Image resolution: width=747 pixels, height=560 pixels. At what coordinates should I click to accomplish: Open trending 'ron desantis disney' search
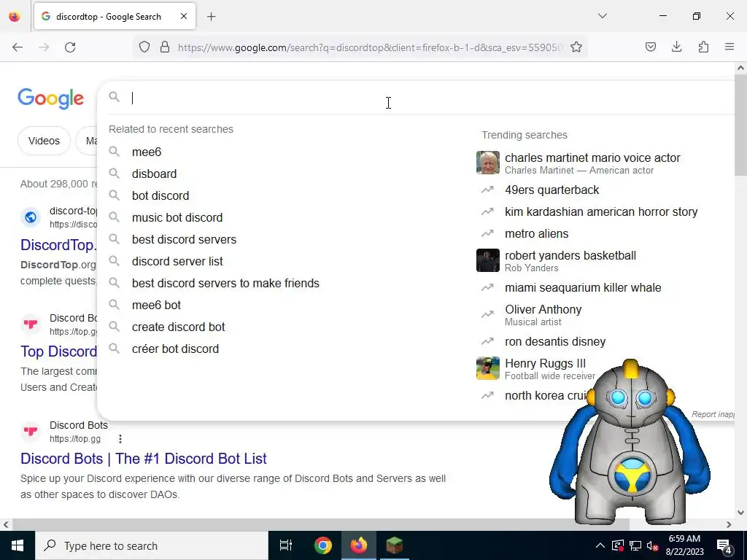click(x=555, y=341)
